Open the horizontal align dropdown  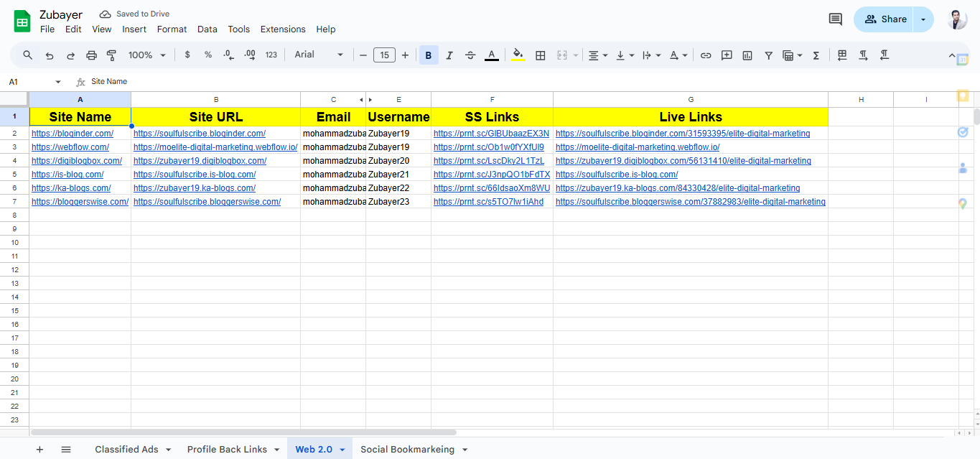597,55
